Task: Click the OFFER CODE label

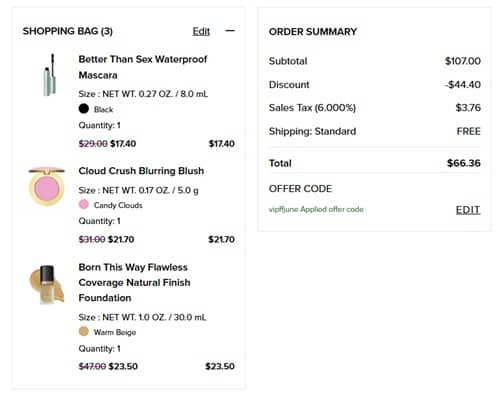Action: click(x=300, y=189)
